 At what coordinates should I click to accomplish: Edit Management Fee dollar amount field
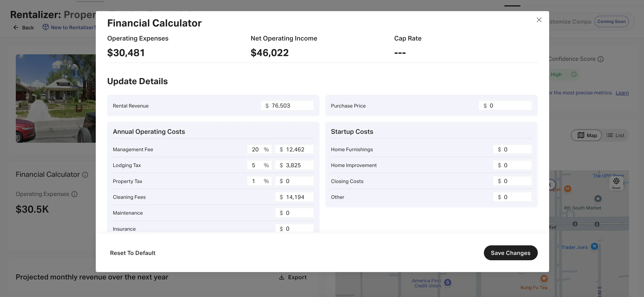294,149
